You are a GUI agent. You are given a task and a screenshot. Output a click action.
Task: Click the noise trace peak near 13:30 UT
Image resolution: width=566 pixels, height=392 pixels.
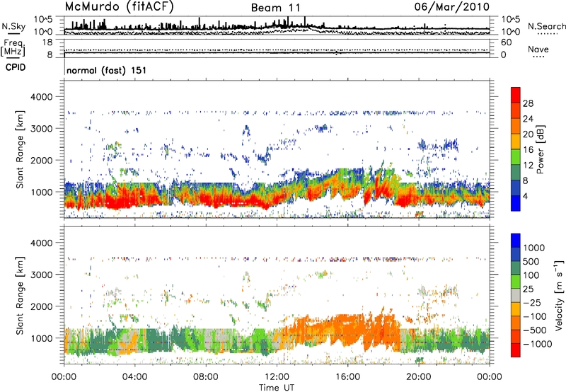tap(305, 21)
